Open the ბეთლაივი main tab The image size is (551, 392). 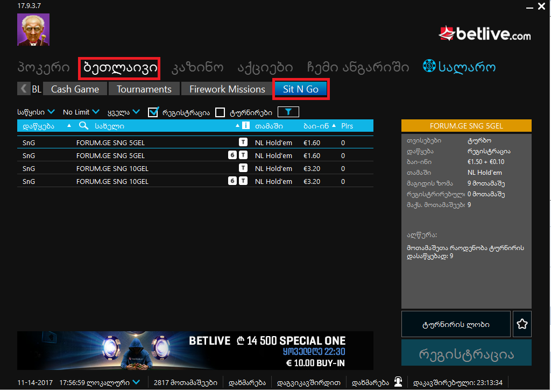pyautogui.click(x=119, y=68)
